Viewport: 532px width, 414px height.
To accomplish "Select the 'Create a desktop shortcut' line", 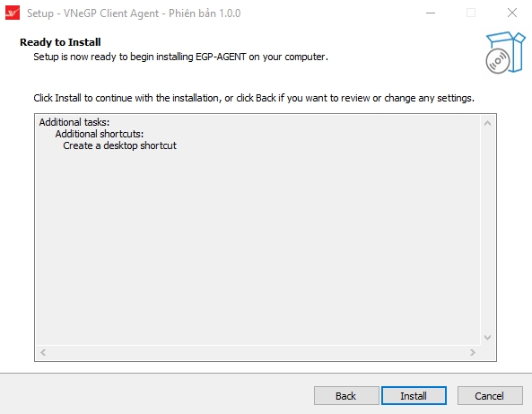I will coord(120,145).
